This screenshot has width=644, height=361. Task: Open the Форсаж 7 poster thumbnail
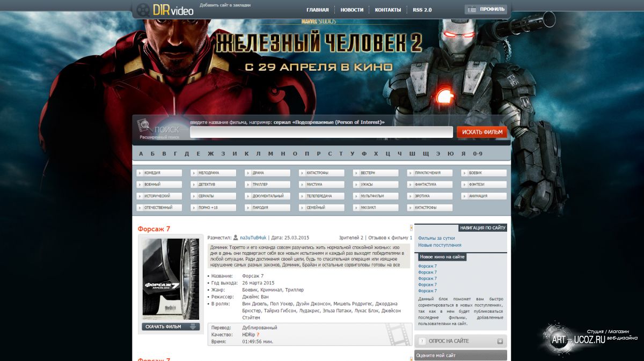pos(171,279)
